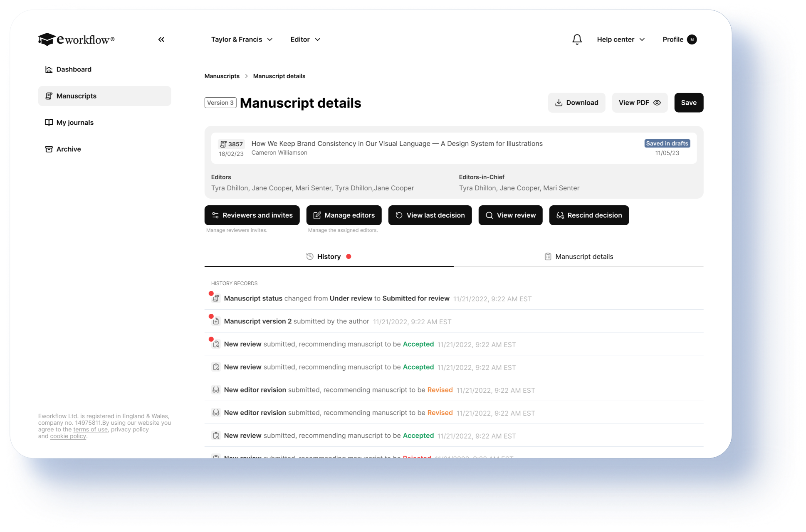Click the Manuscripts breadcrumb link

222,76
